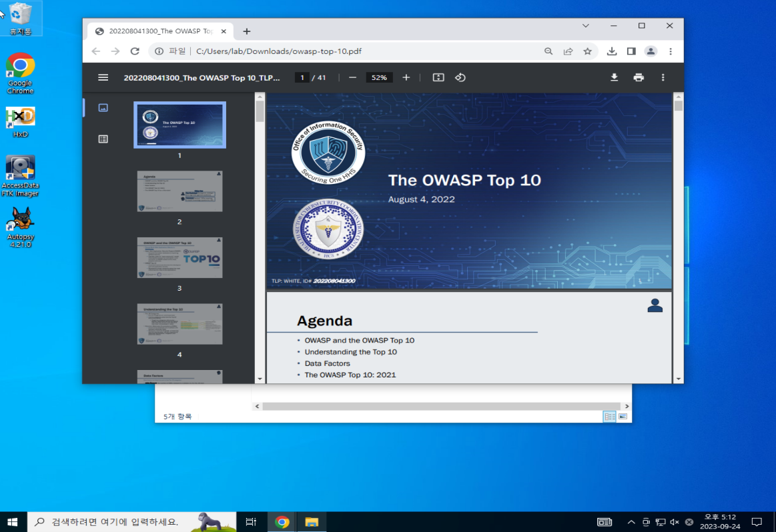Click 'August 4, 2022' date text
This screenshot has height=532, width=776.
[x=421, y=199]
